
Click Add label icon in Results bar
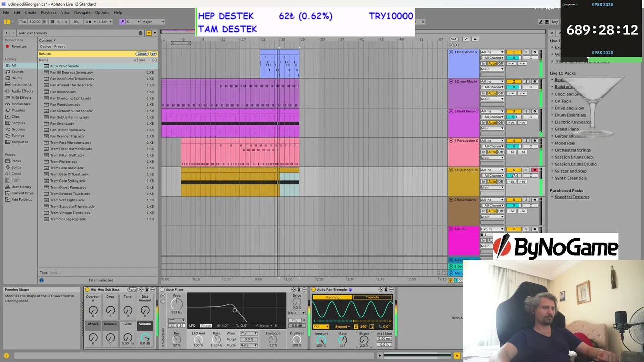[x=153, y=54]
